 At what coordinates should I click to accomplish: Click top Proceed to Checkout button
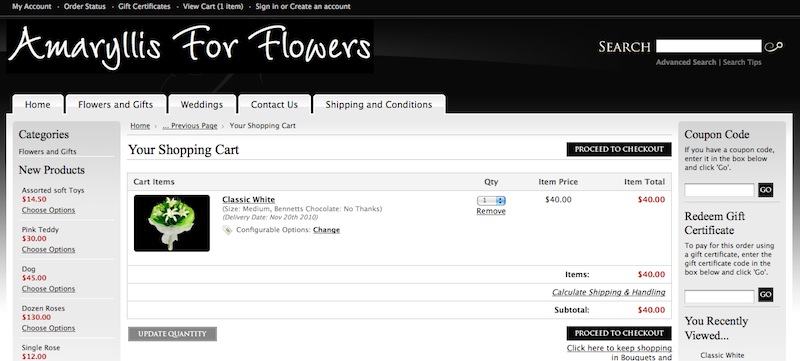point(619,149)
